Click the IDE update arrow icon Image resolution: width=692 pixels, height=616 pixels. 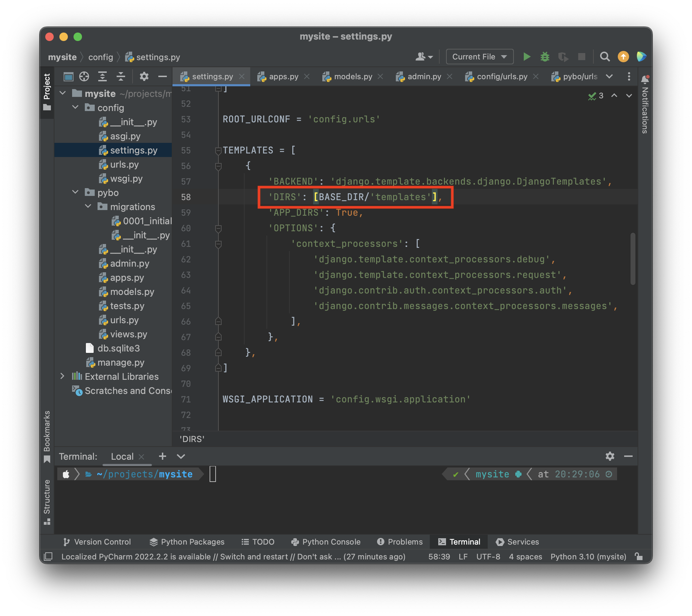623,57
